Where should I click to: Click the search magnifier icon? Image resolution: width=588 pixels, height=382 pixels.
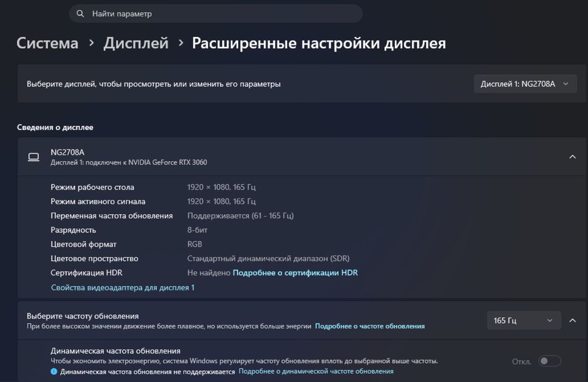coord(80,14)
